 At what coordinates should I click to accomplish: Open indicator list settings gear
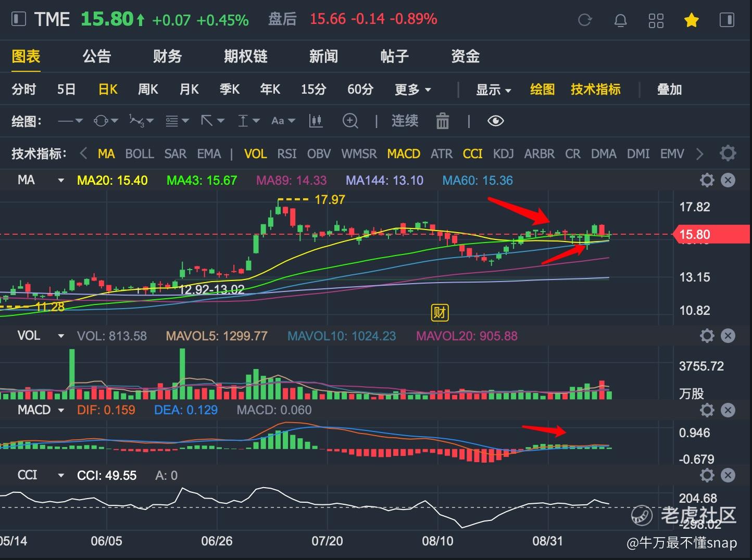(728, 154)
